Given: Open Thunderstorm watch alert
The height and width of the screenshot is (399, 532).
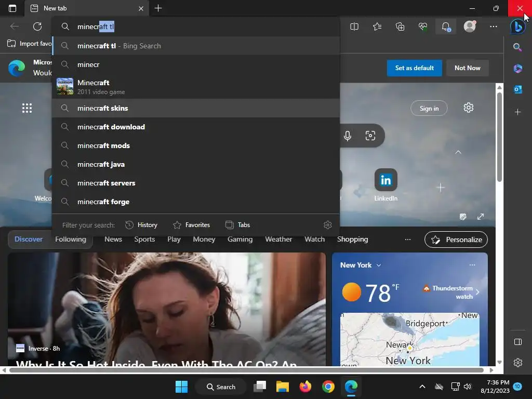Looking at the screenshot, I should (450, 292).
